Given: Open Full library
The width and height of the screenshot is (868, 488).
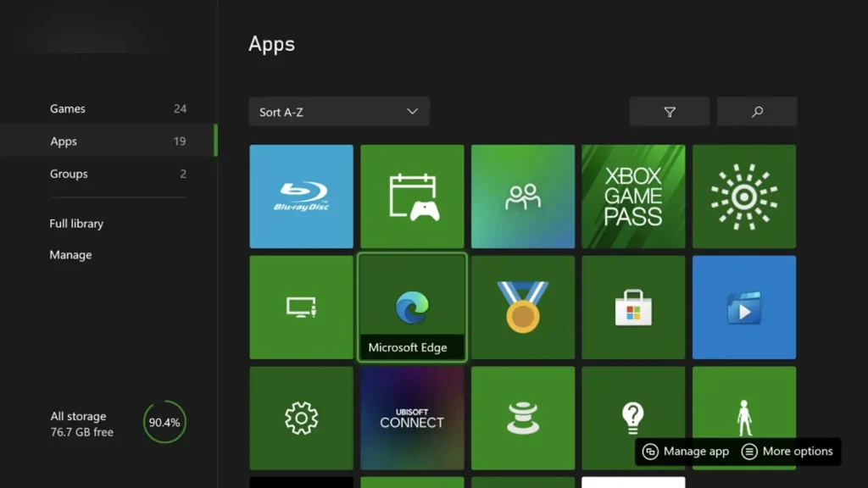Looking at the screenshot, I should click(x=76, y=224).
